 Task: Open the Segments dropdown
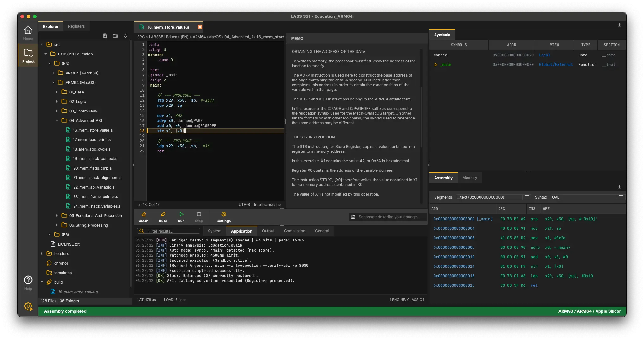pyautogui.click(x=493, y=197)
